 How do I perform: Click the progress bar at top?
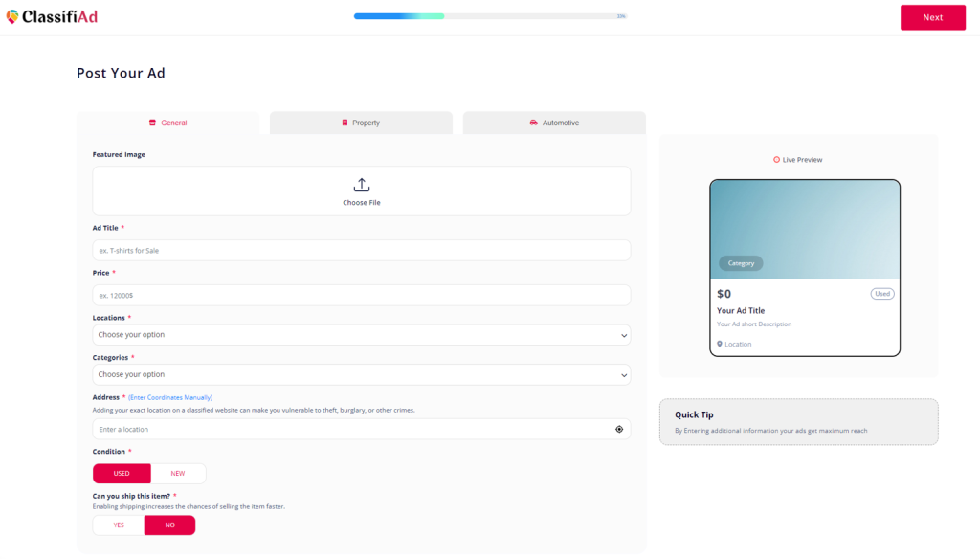coord(490,16)
